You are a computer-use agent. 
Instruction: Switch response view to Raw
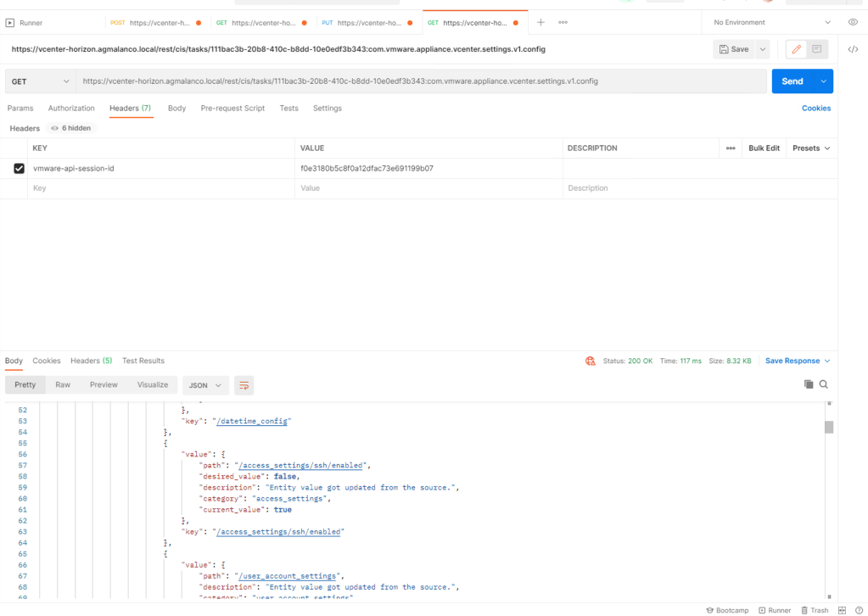[x=63, y=384]
